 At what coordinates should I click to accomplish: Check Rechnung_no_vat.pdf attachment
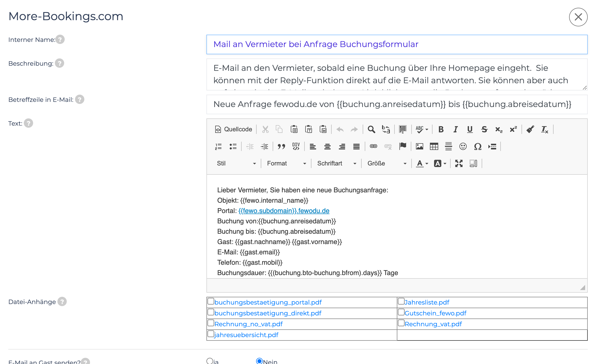coord(211,323)
